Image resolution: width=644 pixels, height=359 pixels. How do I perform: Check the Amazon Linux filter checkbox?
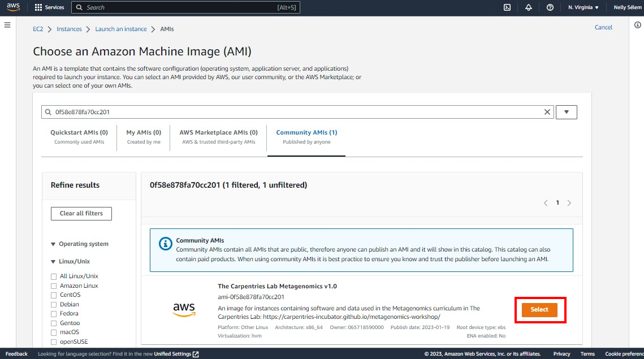[x=55, y=286]
